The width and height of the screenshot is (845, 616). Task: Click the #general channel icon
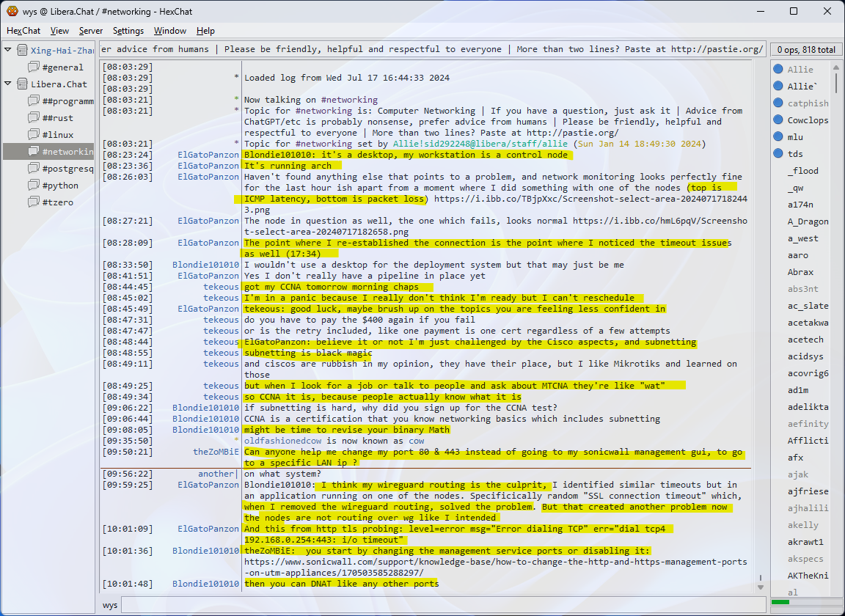point(34,67)
